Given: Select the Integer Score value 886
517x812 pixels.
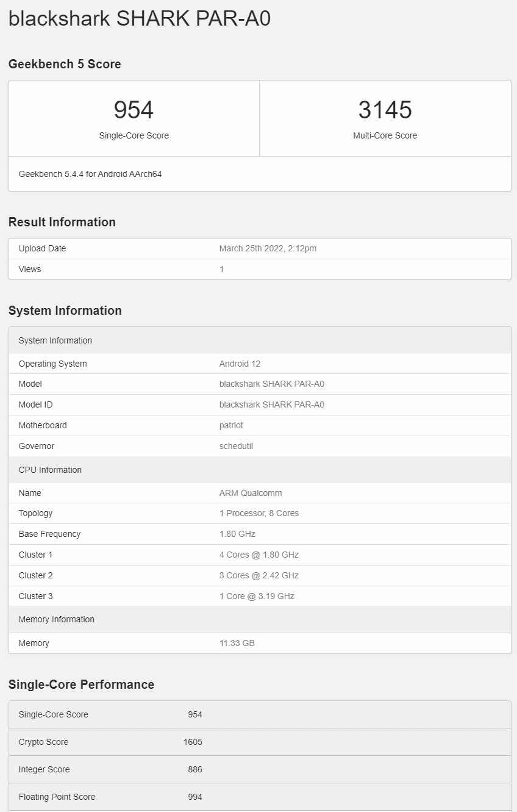Looking at the screenshot, I should 195,769.
